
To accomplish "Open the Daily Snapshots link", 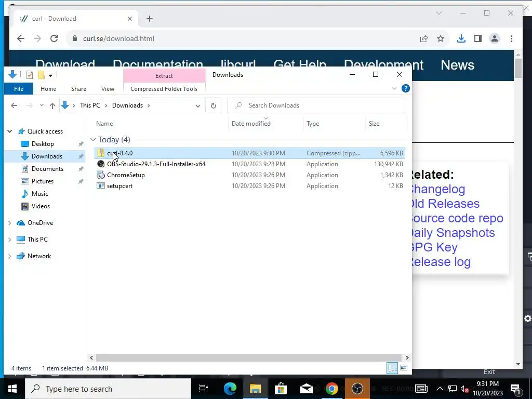I will pos(452,233).
